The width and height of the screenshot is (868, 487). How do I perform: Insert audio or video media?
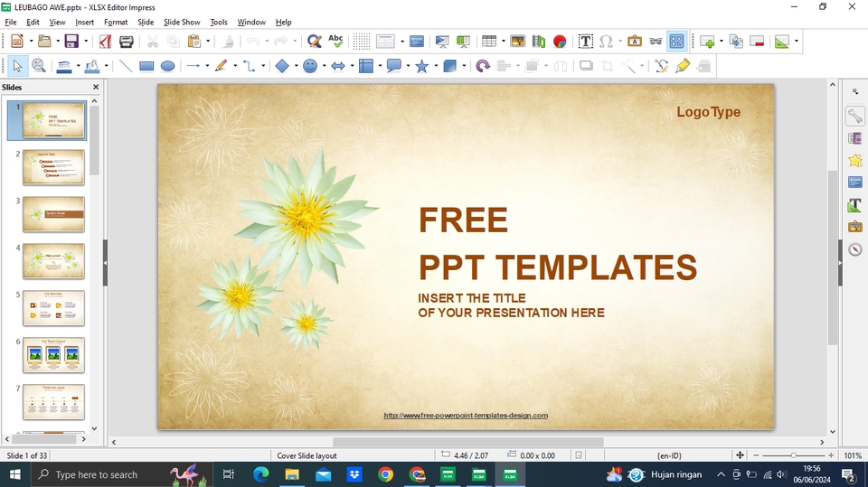[x=539, y=42]
